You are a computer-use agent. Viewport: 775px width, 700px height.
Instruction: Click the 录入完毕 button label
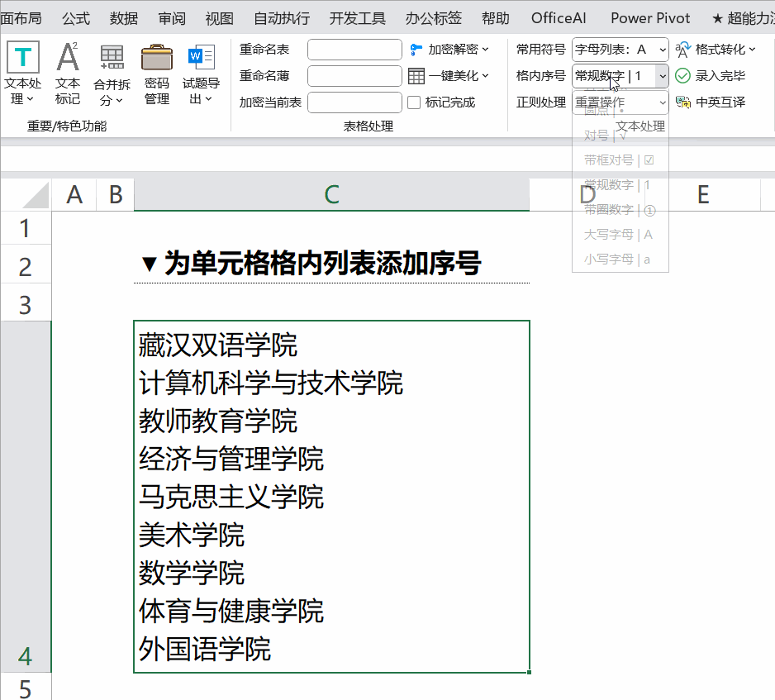(x=720, y=76)
